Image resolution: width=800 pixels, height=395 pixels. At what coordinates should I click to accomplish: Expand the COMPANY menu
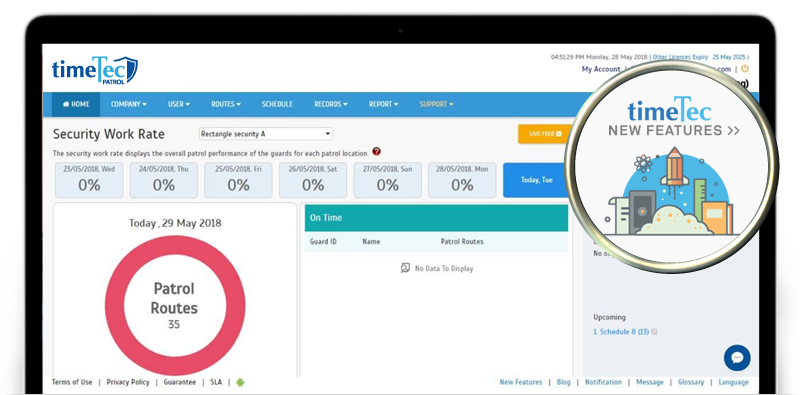coord(129,104)
